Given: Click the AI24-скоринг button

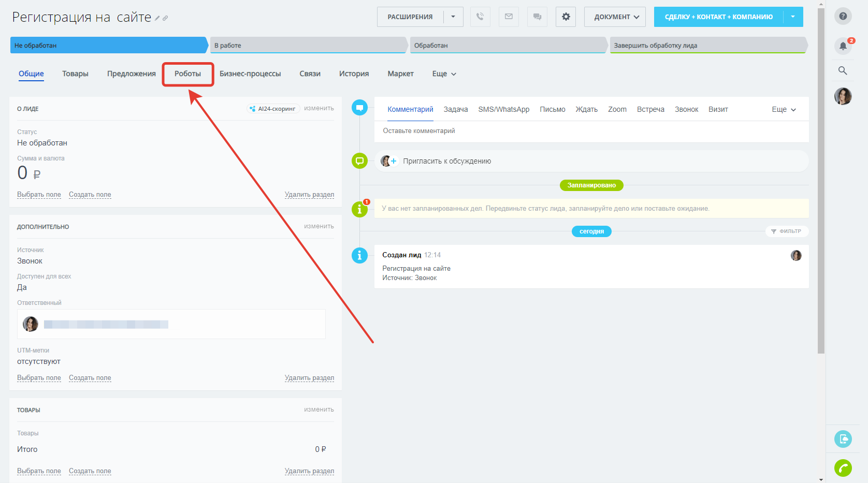Looking at the screenshot, I should pos(273,109).
